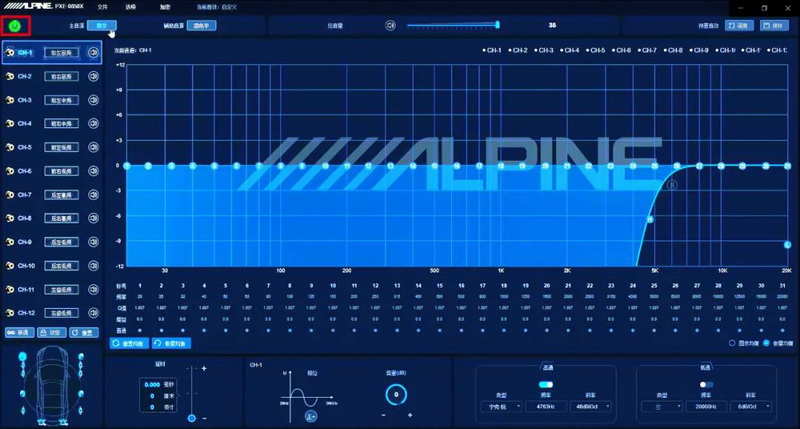800x429 pixels.
Task: Mute channel CH-2 speaker icon
Action: tap(93, 77)
